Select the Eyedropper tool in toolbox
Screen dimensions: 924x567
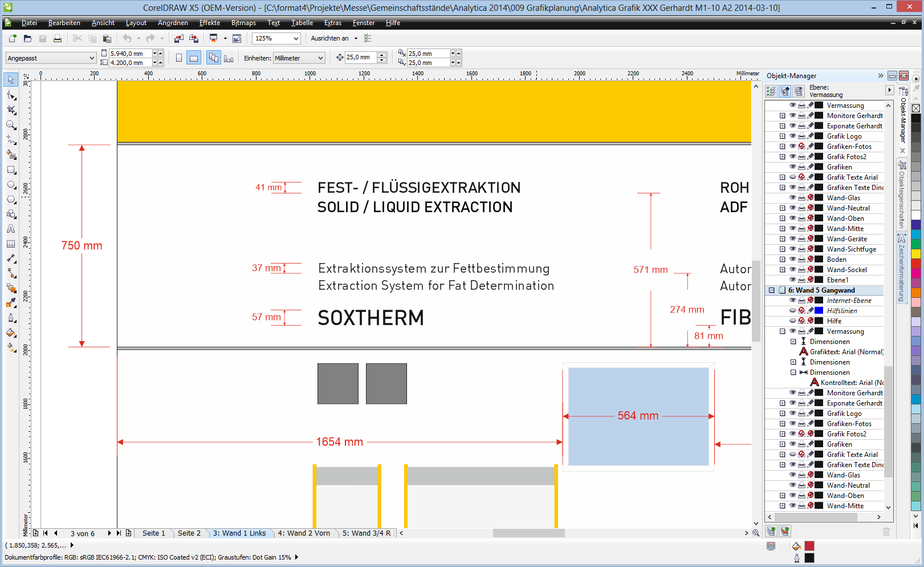click(x=11, y=303)
